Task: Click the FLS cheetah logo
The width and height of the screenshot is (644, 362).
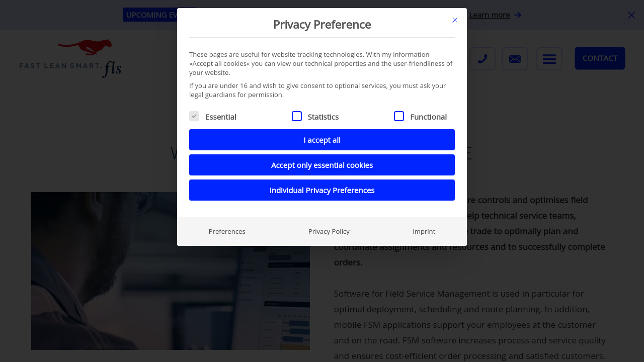Action: (x=70, y=58)
